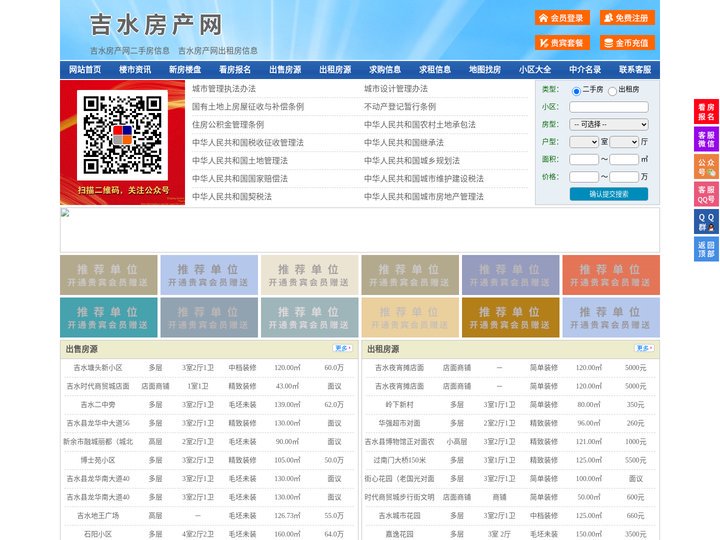Open 联系客服 in navigation bar

[635, 70]
